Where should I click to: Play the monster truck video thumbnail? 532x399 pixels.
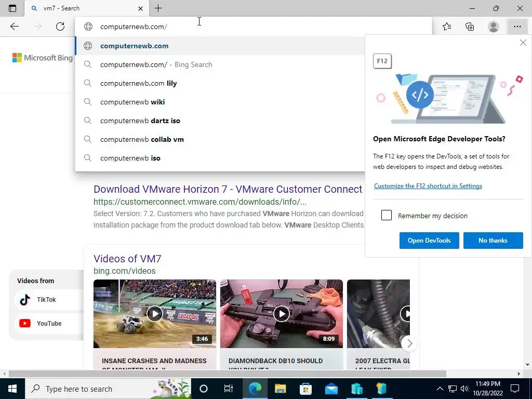click(x=155, y=313)
